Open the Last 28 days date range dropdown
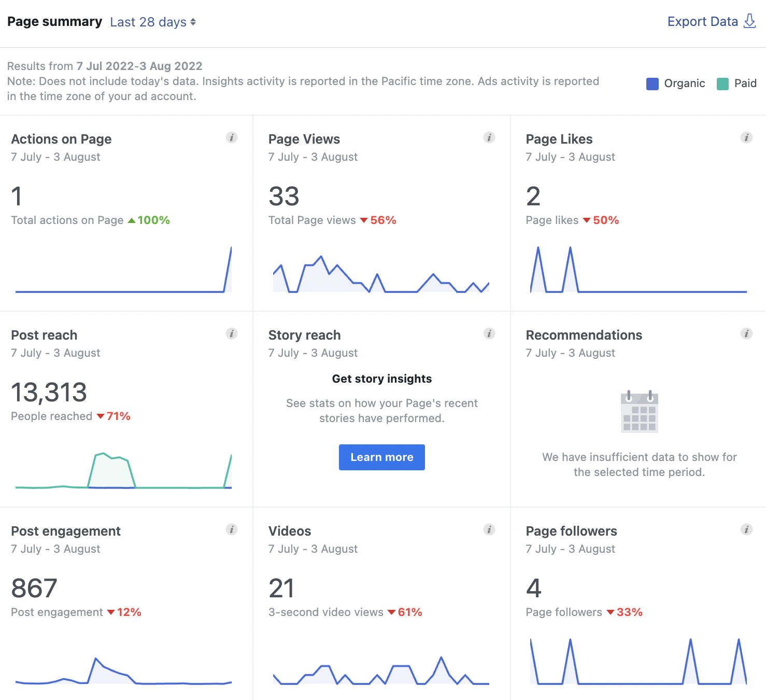Image resolution: width=766 pixels, height=700 pixels. click(x=153, y=22)
